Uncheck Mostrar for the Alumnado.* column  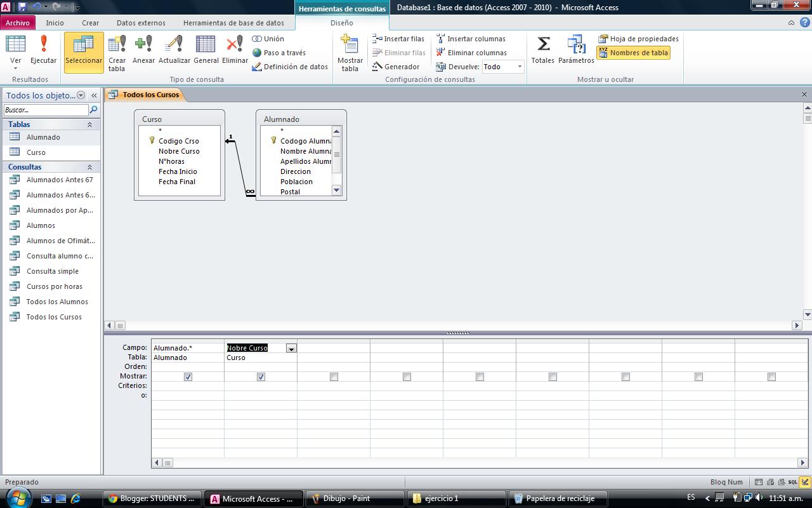(x=188, y=377)
